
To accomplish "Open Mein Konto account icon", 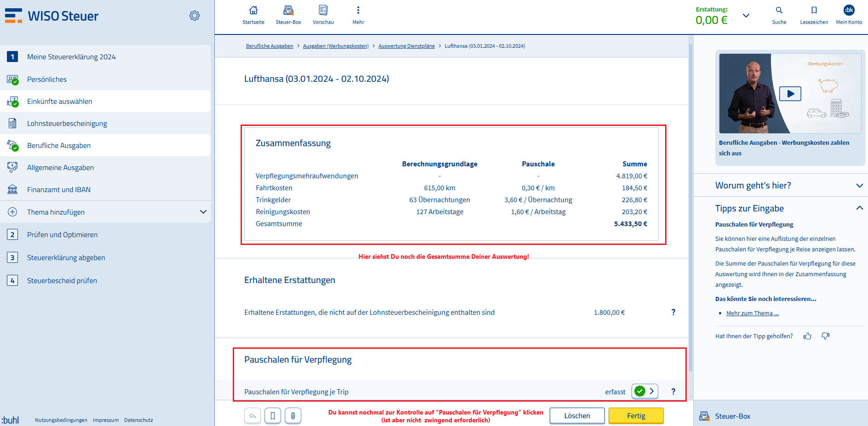I will coord(849,15).
